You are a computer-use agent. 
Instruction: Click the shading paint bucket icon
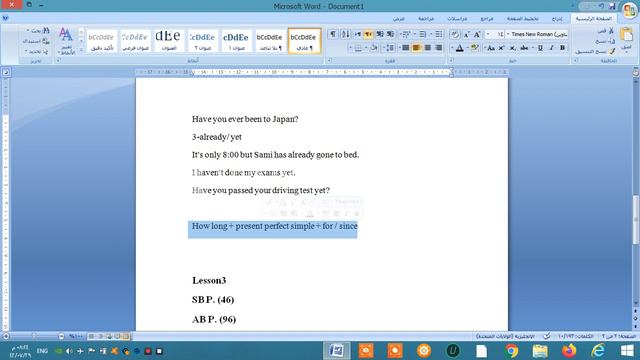pos(373,48)
